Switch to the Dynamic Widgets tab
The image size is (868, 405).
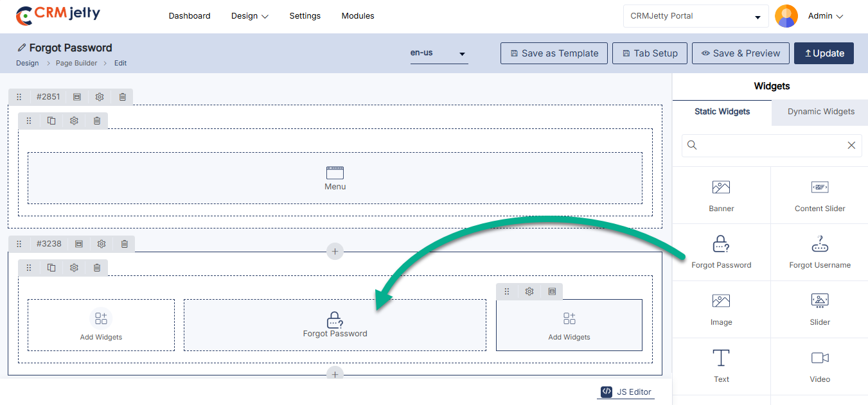(x=820, y=112)
